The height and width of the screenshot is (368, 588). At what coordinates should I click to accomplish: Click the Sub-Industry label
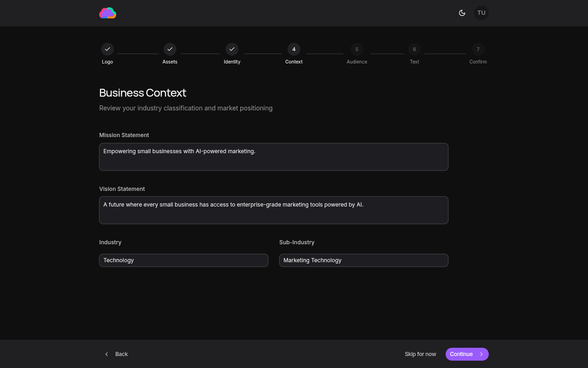point(297,242)
